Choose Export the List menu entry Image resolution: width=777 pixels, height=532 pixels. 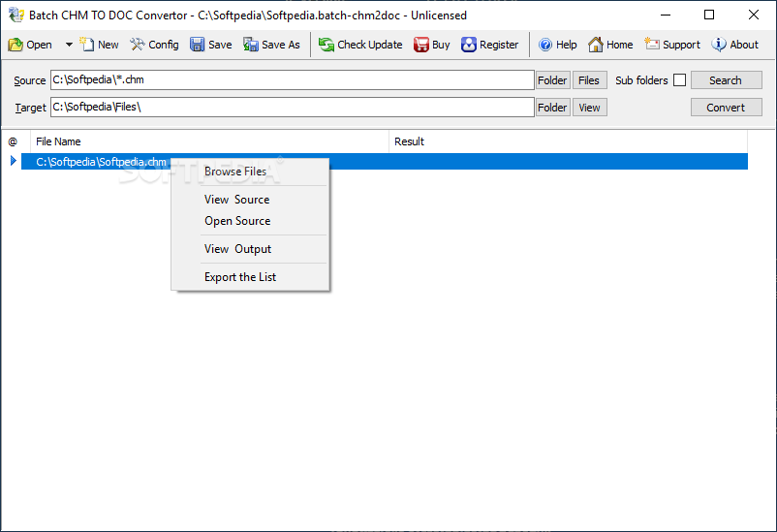point(250,277)
